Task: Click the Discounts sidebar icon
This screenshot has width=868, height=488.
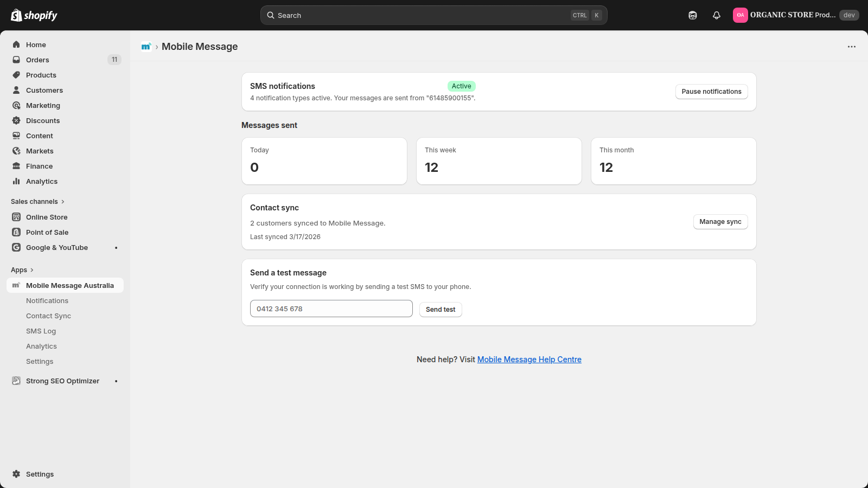Action: (16, 120)
